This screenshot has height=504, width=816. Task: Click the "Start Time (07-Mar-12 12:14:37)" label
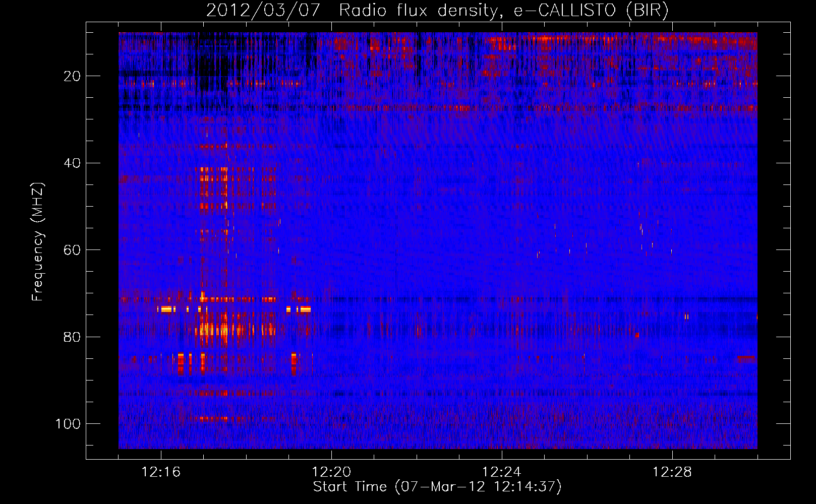437,487
